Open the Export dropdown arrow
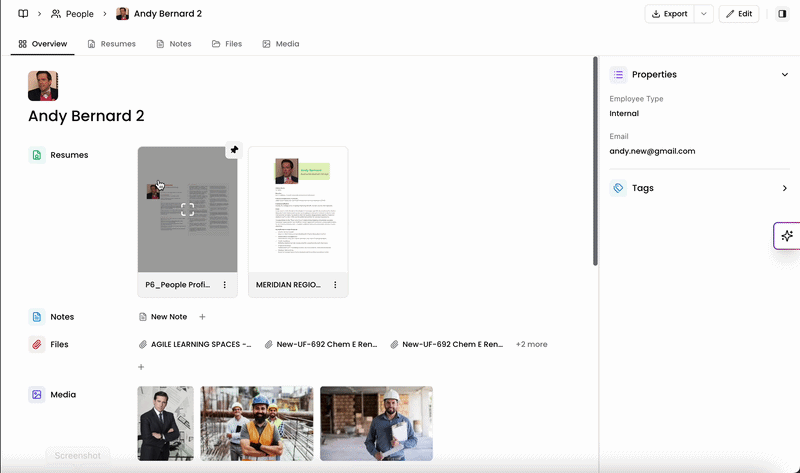Screen dimensions: 800x473 [x=704, y=14]
